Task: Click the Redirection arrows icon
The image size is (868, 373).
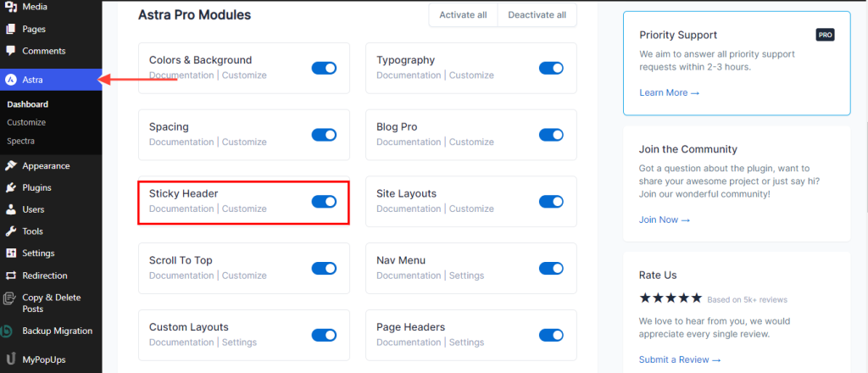Action: pyautogui.click(x=10, y=276)
